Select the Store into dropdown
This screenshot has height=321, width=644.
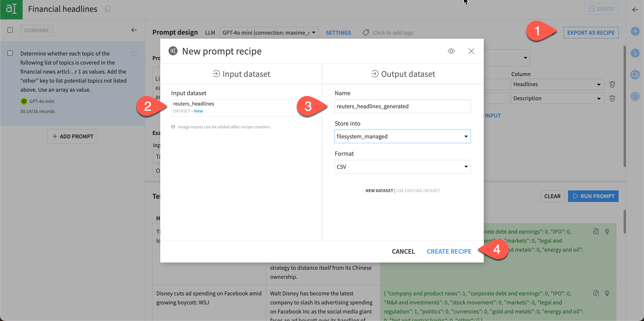coord(402,136)
